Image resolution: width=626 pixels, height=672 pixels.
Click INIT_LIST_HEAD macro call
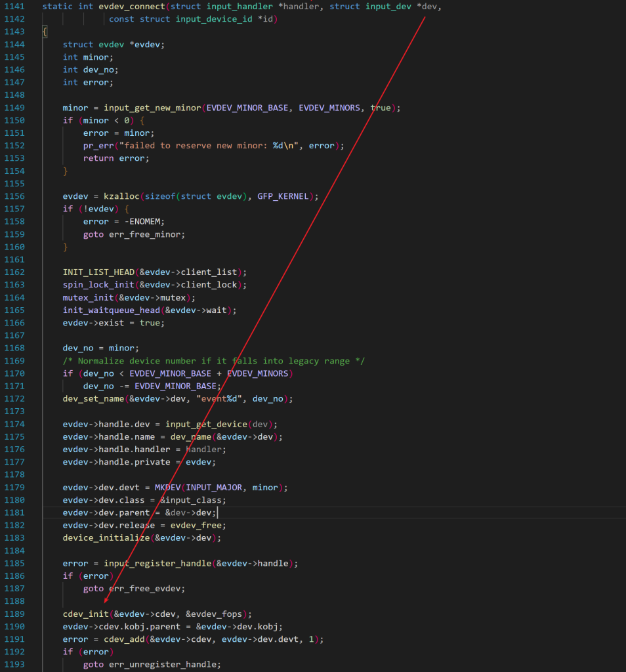click(x=98, y=272)
